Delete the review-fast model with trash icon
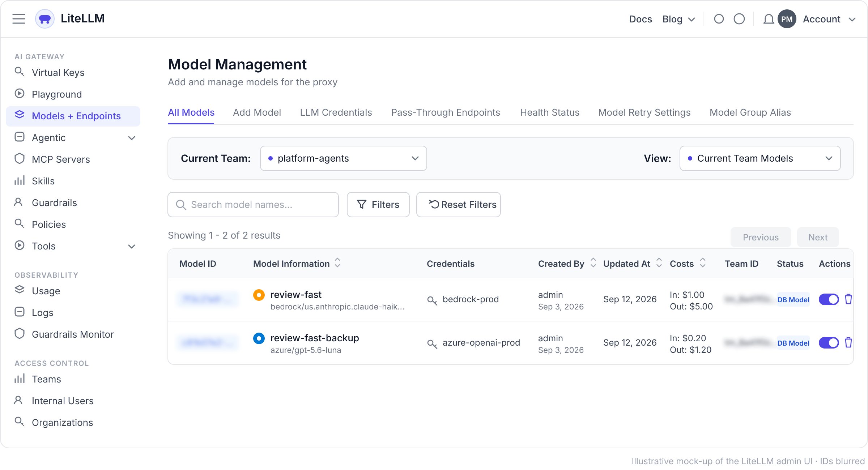 click(x=848, y=299)
